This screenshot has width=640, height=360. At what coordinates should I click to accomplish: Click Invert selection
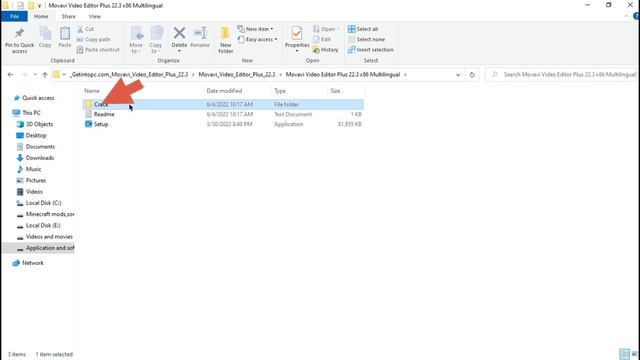(371, 49)
